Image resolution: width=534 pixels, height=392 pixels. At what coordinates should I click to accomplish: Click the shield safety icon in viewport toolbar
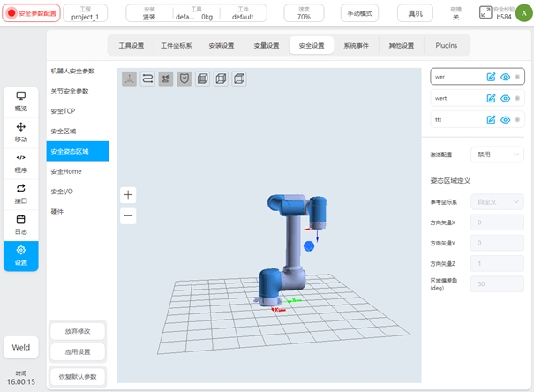tap(184, 79)
